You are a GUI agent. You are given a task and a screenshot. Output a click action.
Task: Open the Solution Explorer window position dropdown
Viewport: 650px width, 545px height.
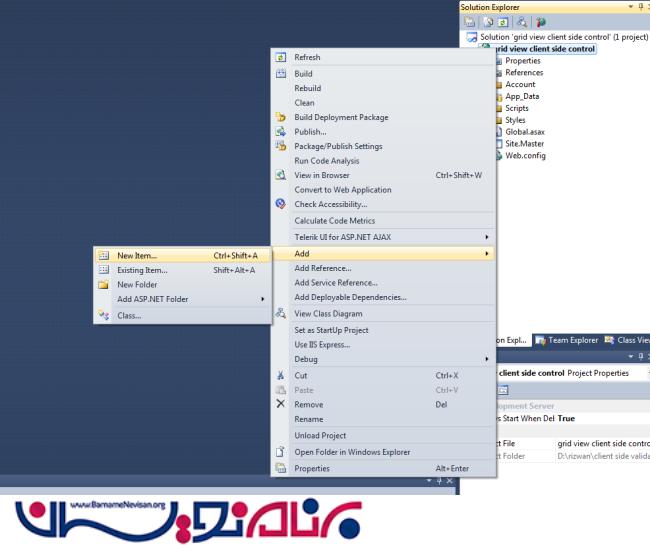tap(631, 7)
